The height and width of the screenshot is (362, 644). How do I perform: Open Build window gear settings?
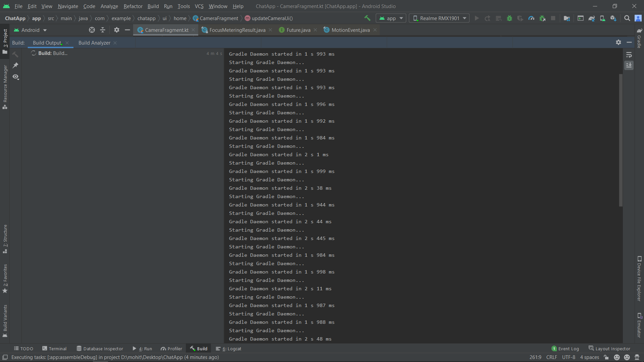[x=619, y=42]
